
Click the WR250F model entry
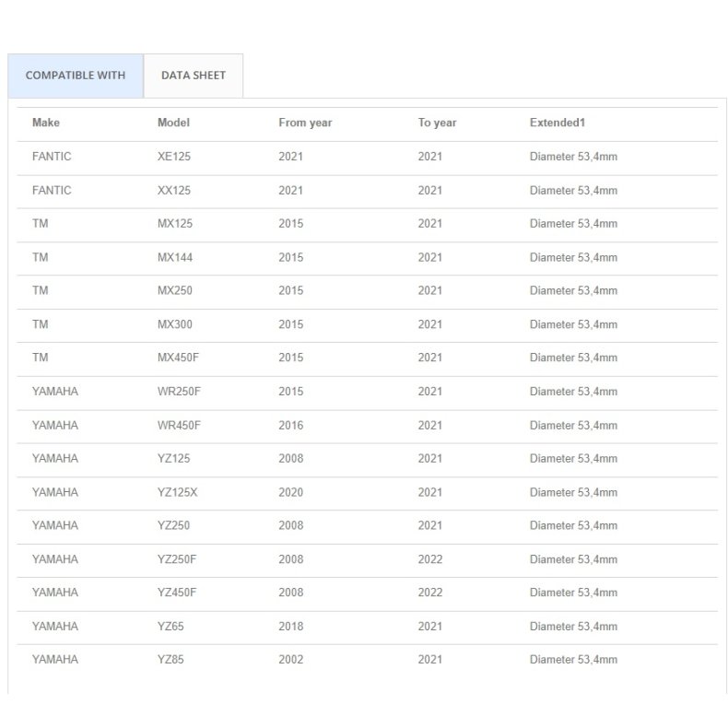coord(179,392)
